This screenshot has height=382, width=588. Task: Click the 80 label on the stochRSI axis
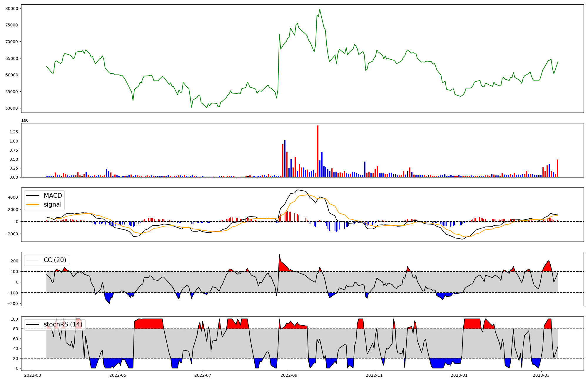tap(16, 329)
